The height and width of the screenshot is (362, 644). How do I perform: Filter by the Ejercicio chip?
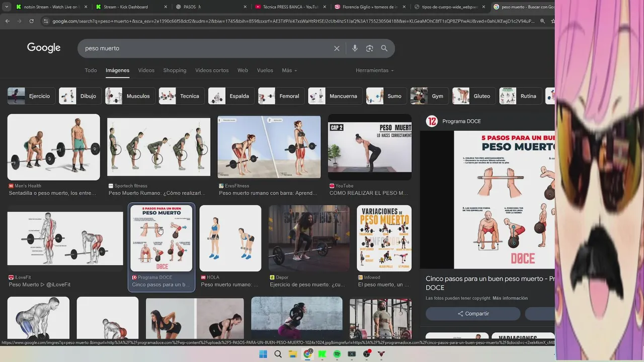[31, 96]
